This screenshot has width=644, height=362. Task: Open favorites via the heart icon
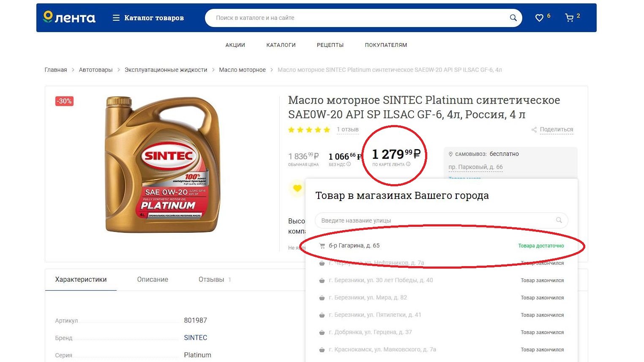539,18
